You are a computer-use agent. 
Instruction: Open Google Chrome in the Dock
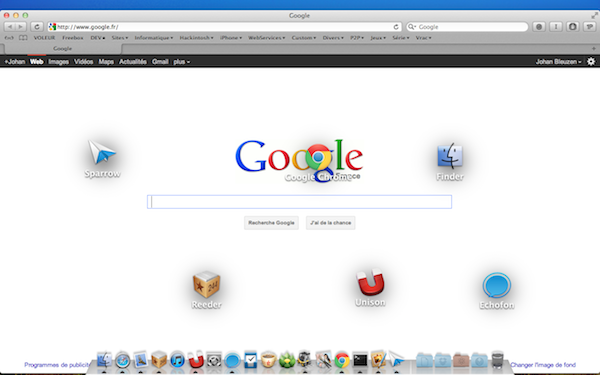click(342, 360)
